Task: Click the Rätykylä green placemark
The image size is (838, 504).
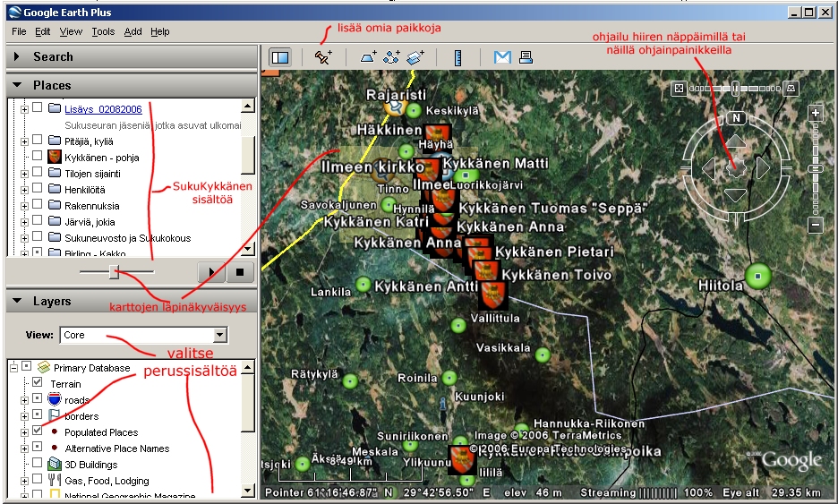Action: click(350, 381)
